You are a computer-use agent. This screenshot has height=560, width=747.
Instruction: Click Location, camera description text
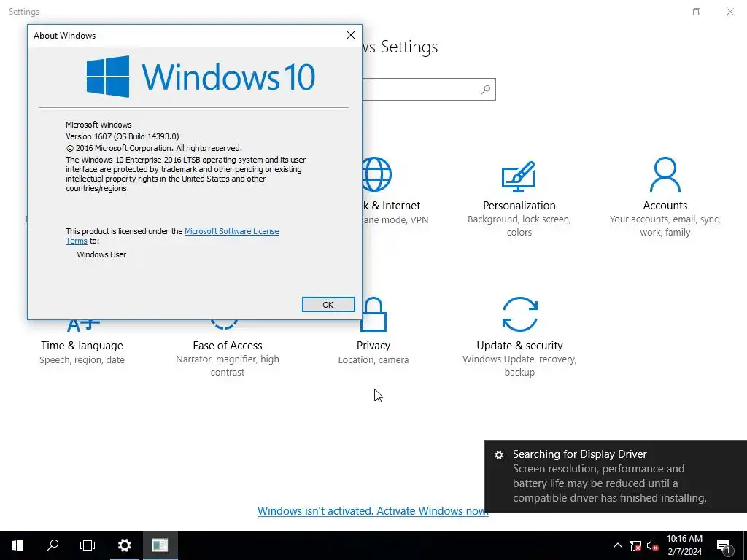(373, 359)
